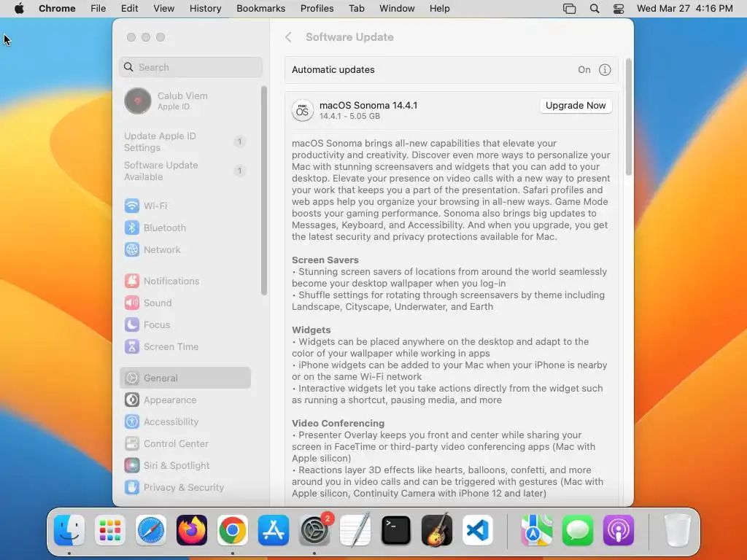Viewport: 747px width, 560px height.
Task: Open the History menu
Action: [205, 9]
